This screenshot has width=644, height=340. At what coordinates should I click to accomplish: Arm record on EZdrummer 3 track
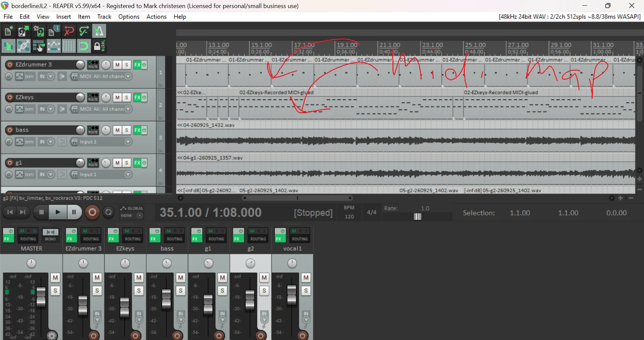point(10,65)
